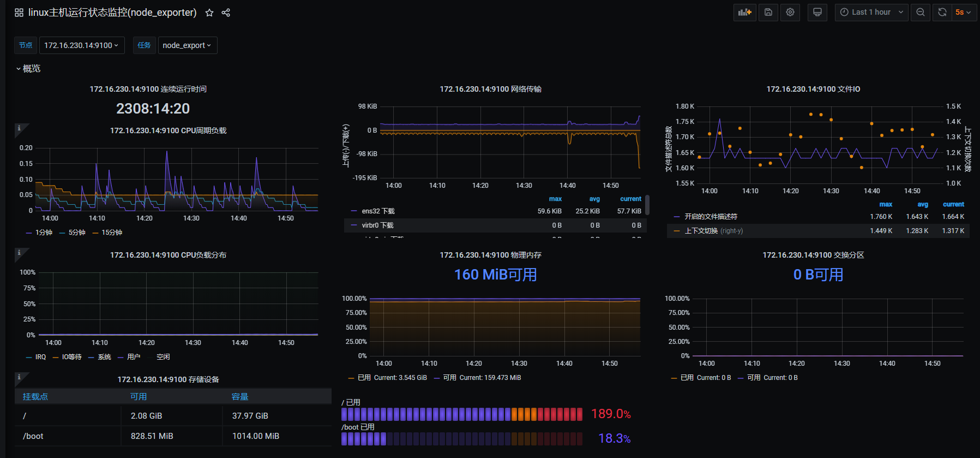Open the 5s refresh interval dropdown
The width and height of the screenshot is (980, 458).
tap(964, 12)
